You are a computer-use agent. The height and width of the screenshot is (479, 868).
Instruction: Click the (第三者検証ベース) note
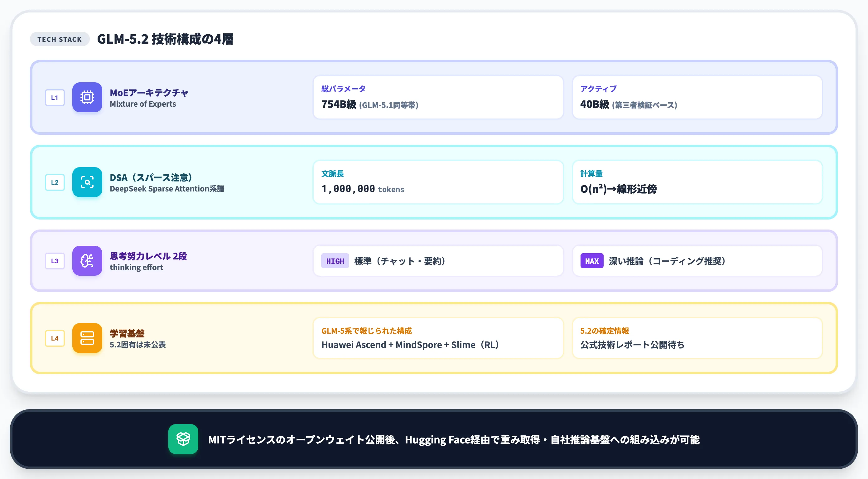(644, 105)
